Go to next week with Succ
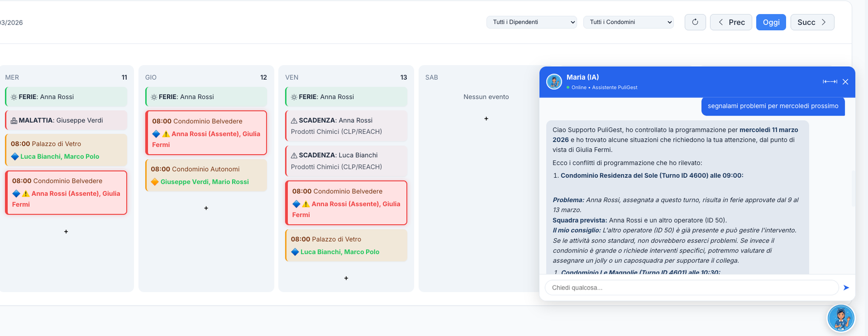 coord(812,22)
